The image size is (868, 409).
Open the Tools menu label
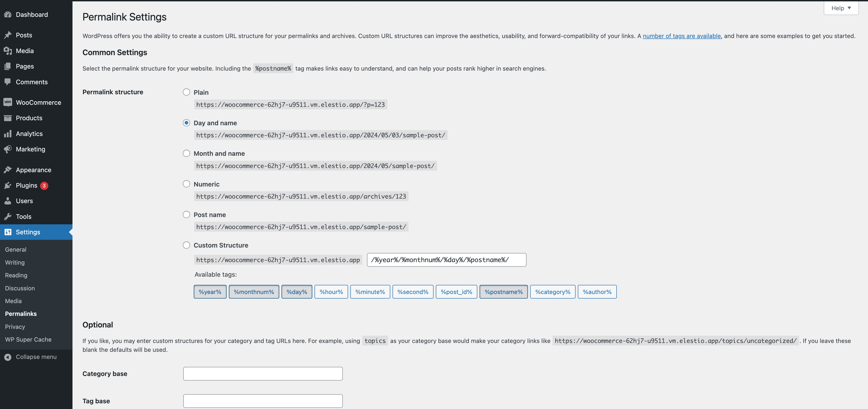click(x=23, y=216)
